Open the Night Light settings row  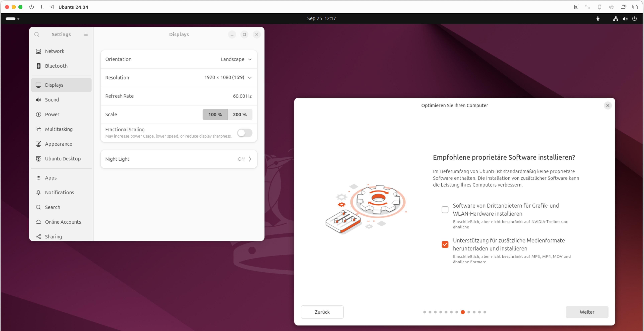(x=179, y=159)
